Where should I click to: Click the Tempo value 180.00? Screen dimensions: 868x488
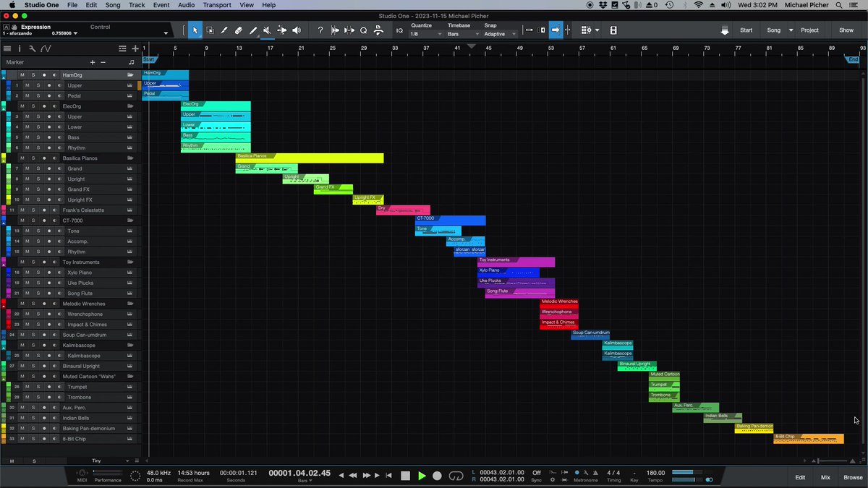pos(655,473)
